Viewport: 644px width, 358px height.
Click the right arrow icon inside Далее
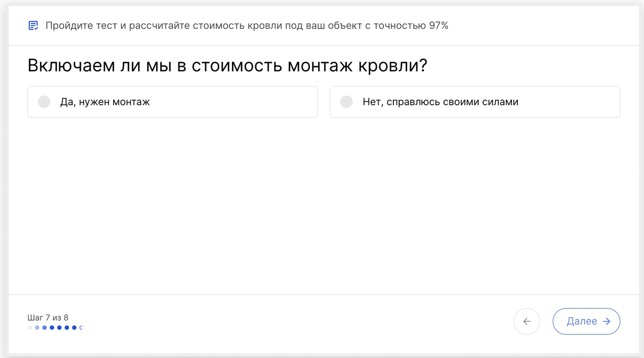click(607, 321)
